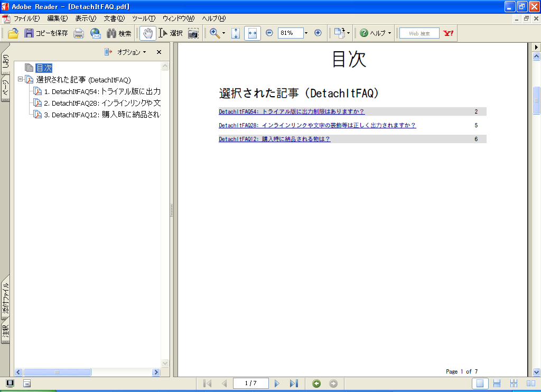The height and width of the screenshot is (392, 541).
Task: Collapse the 選択された記事 bookmark node
Action: tap(21, 79)
